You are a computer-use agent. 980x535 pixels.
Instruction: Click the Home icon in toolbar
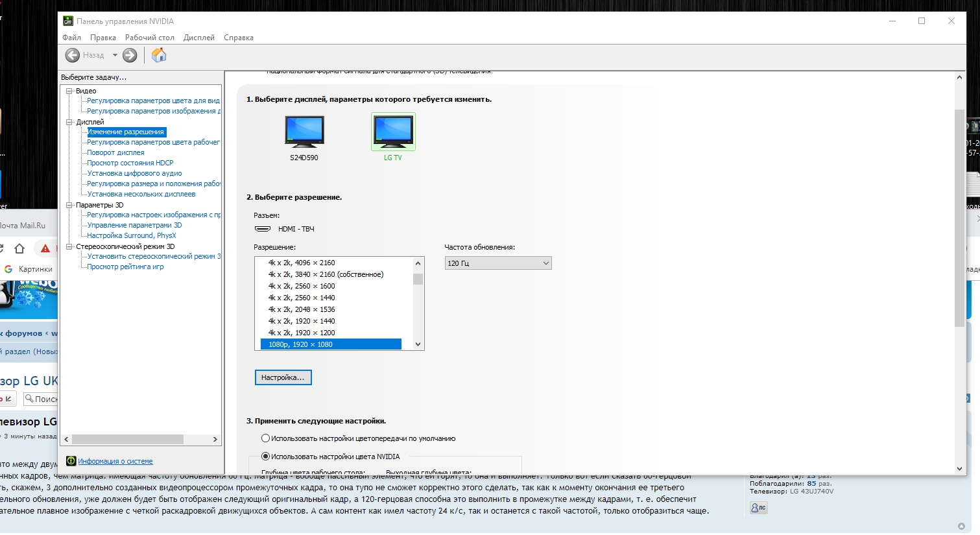[159, 56]
